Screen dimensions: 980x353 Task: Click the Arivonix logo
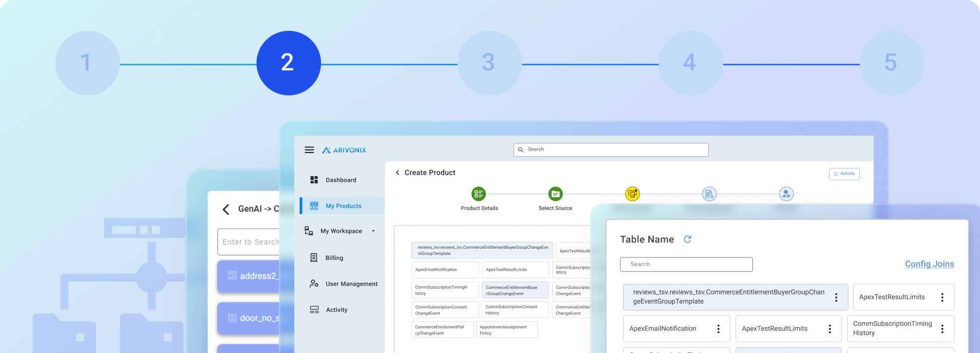344,150
